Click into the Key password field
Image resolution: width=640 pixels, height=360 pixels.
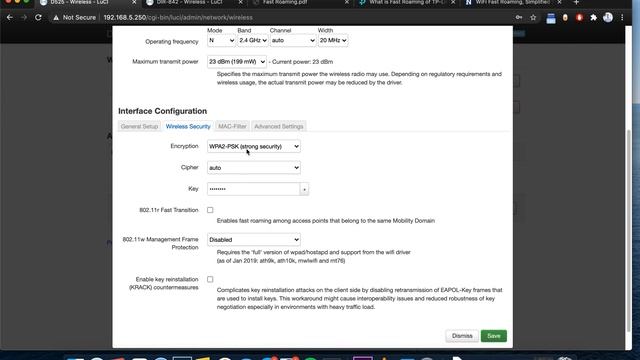pyautogui.click(x=253, y=189)
